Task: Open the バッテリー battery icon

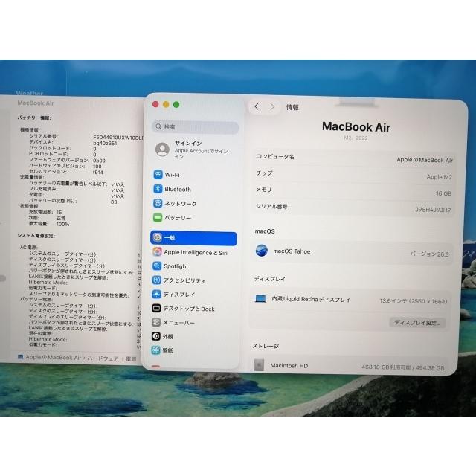Action: click(158, 217)
